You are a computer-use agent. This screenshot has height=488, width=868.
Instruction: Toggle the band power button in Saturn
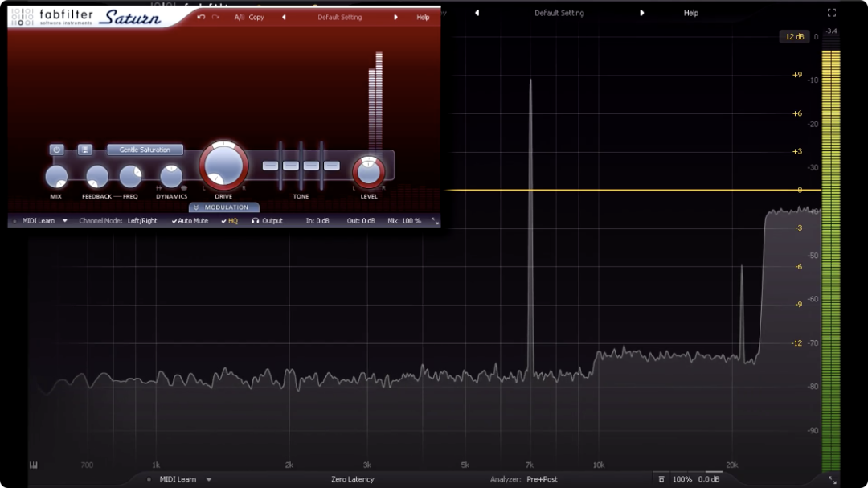(56, 150)
